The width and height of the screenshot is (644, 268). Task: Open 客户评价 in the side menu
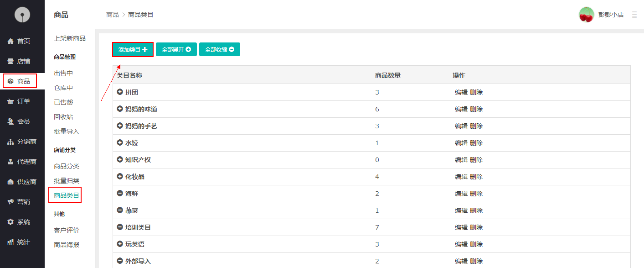[67, 230]
